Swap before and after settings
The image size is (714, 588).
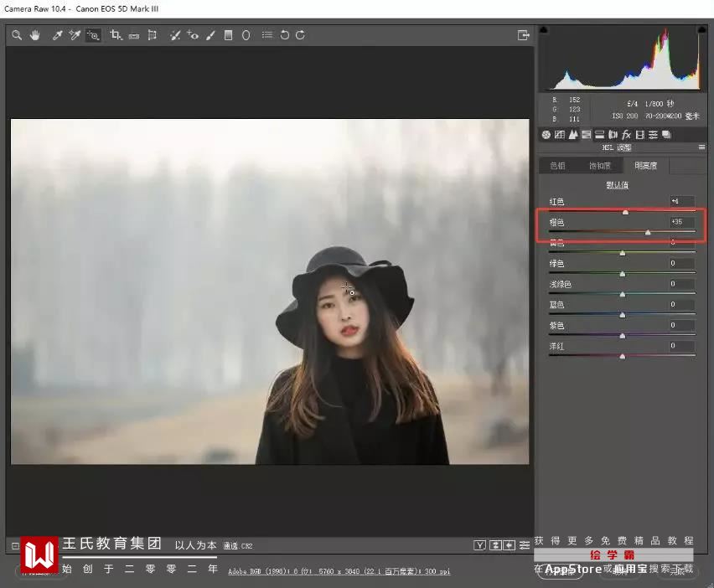[495, 545]
